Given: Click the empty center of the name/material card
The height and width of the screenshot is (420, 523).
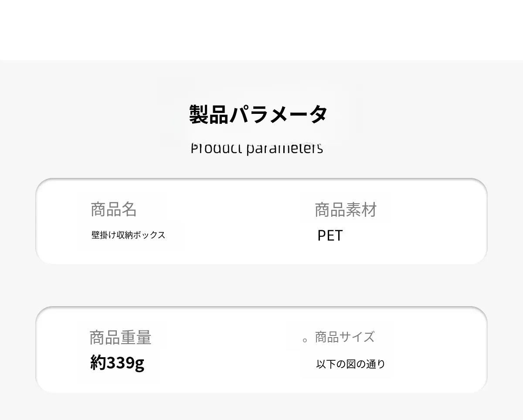Looking at the screenshot, I should tap(244, 222).
